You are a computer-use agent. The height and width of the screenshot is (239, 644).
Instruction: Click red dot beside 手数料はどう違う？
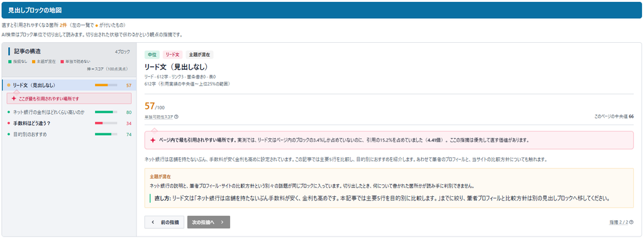9,123
